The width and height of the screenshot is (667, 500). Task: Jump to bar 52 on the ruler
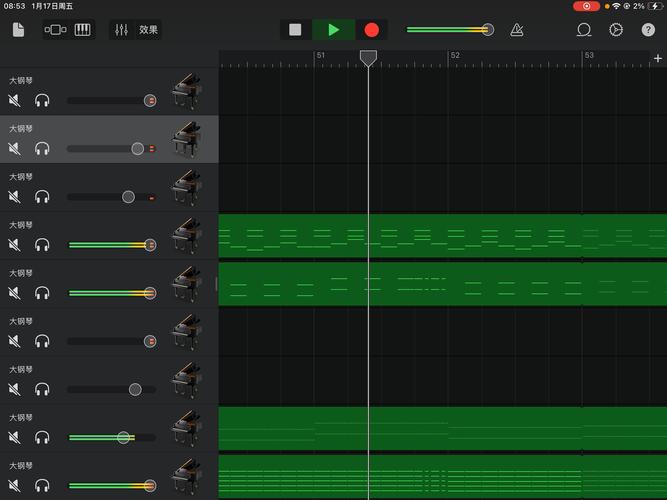point(452,58)
